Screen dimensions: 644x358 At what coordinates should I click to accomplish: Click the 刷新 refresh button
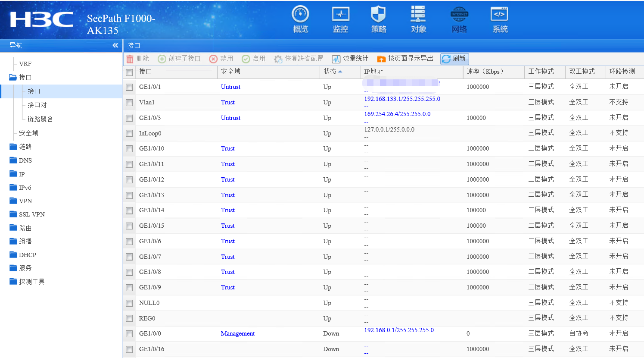(x=454, y=59)
